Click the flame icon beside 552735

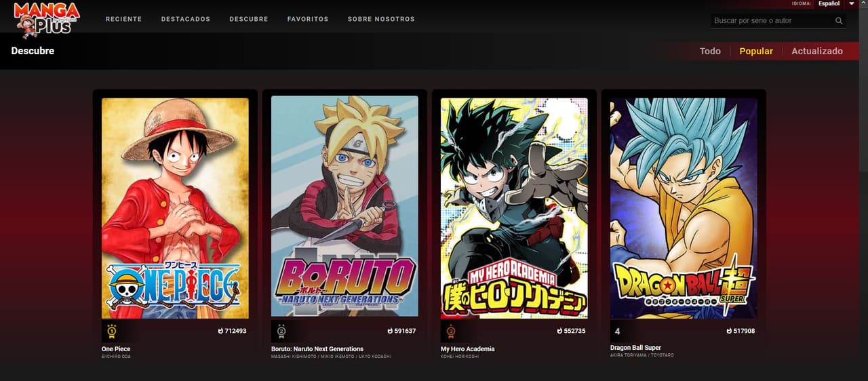[x=560, y=331]
